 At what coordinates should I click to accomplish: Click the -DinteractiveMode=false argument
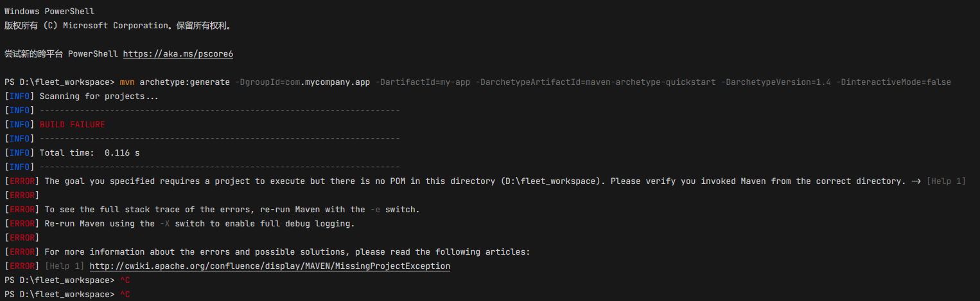click(x=893, y=82)
